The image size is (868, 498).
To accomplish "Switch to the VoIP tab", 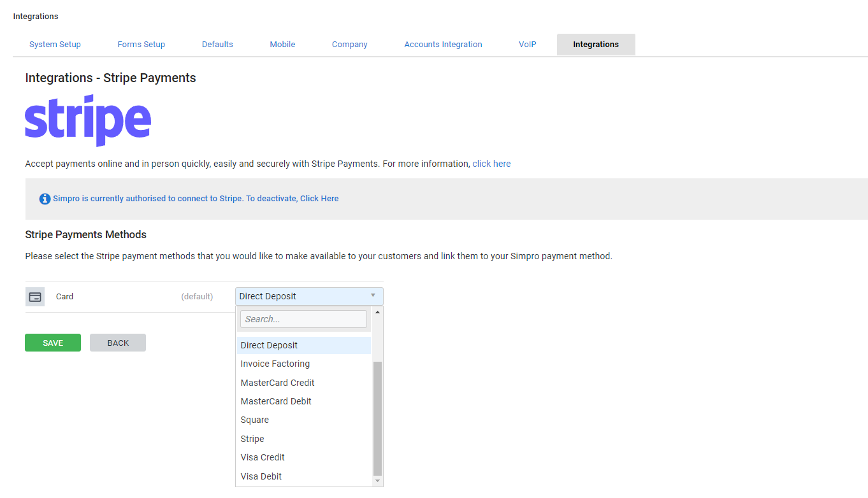I will coord(528,45).
